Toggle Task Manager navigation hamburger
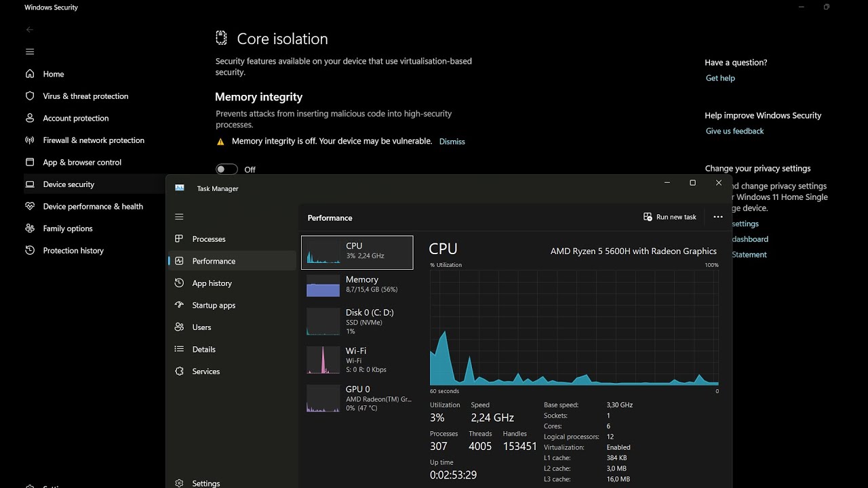868x488 pixels. 179,217
